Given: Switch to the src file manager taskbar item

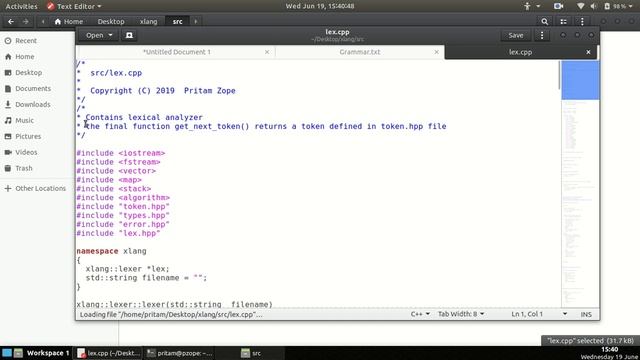Looking at the screenshot, I should (251, 353).
